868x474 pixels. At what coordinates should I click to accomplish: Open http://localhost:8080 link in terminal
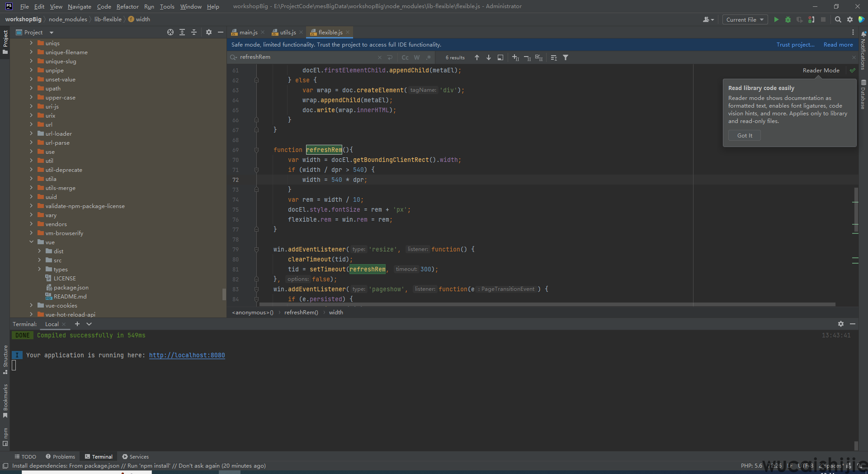click(187, 355)
